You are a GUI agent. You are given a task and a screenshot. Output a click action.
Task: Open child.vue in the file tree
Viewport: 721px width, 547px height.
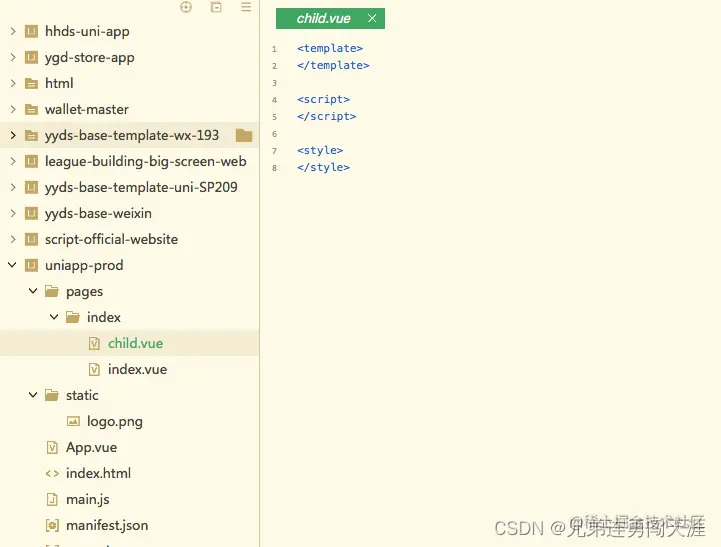tap(135, 343)
